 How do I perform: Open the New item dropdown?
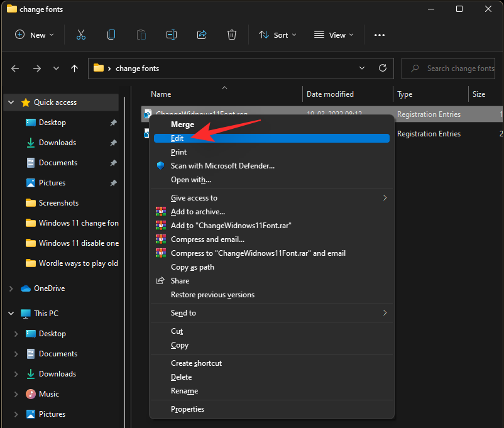click(x=35, y=35)
